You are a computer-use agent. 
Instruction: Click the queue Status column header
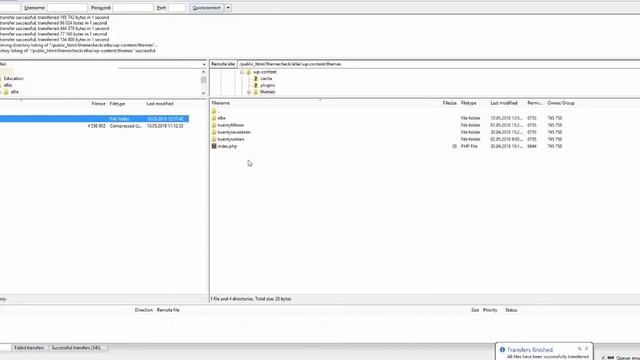click(x=511, y=310)
